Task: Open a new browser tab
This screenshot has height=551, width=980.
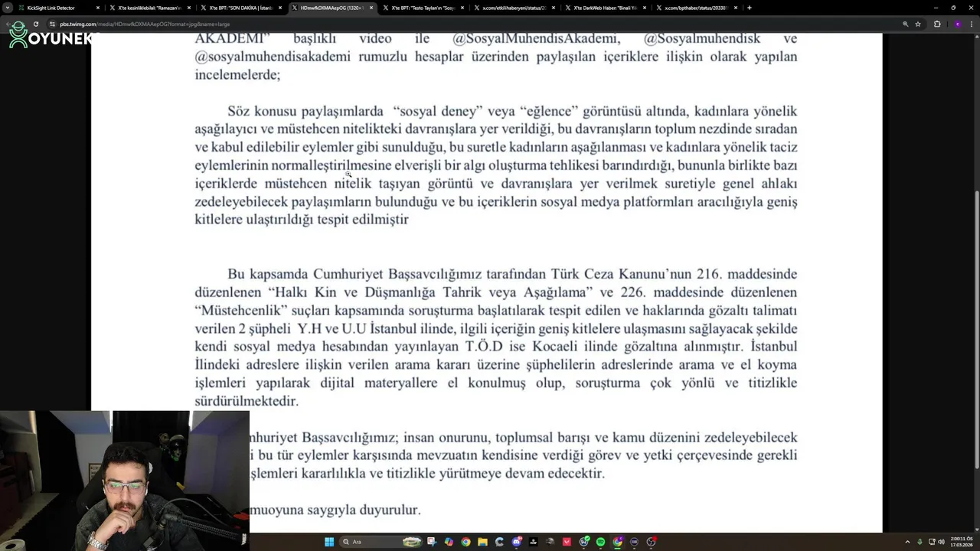Action: [749, 8]
